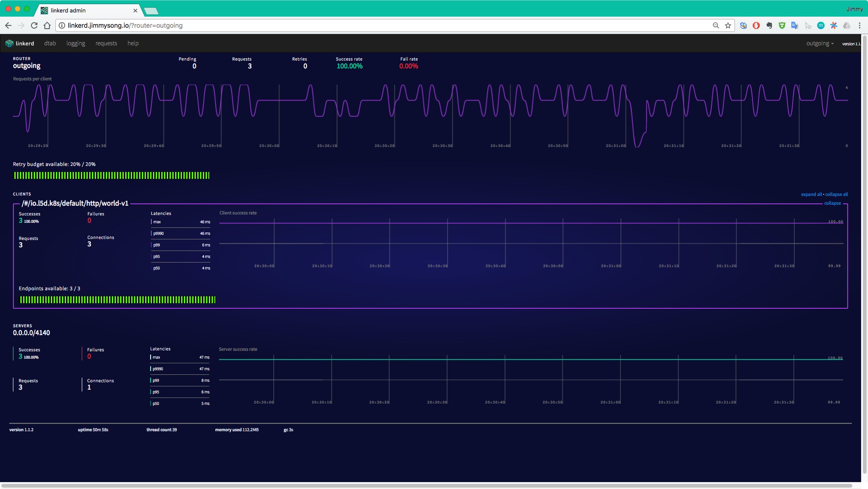Switch to the requests menu item
Screen dimensions: 868x489
(106, 43)
